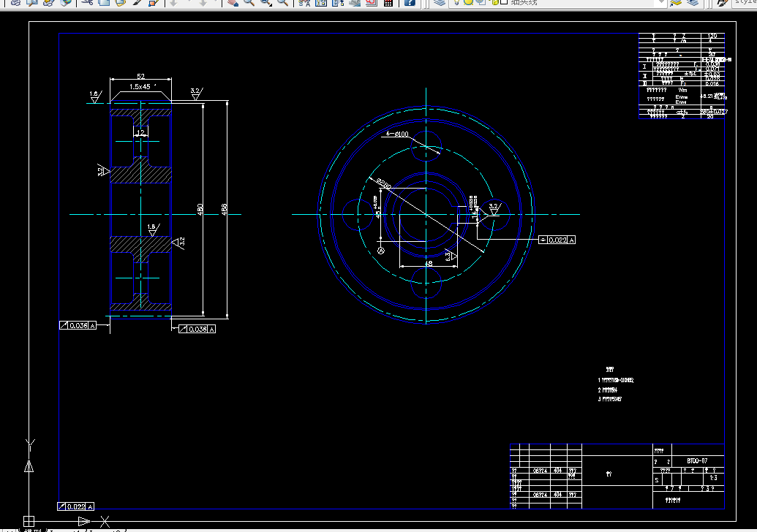Select the gear parameter table
Viewport: 757px width, 532px height.
(682, 76)
